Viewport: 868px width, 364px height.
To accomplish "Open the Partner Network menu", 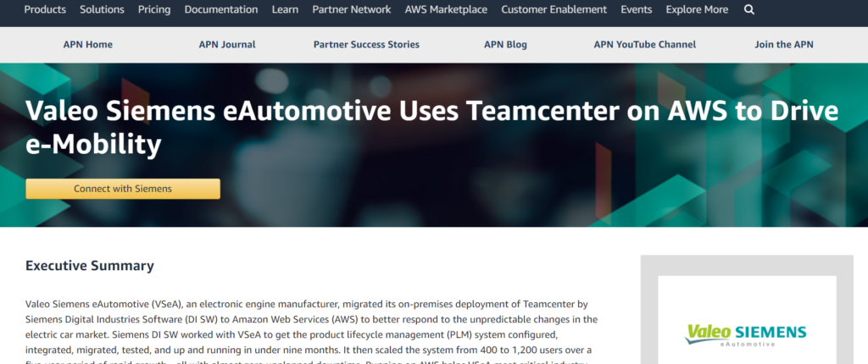I will click(x=352, y=9).
